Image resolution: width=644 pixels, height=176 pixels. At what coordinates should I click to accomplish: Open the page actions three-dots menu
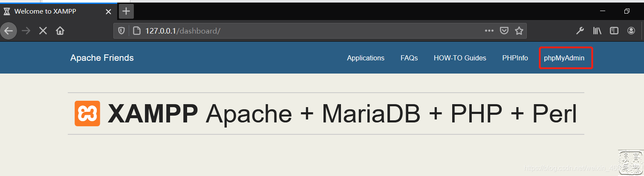489,31
